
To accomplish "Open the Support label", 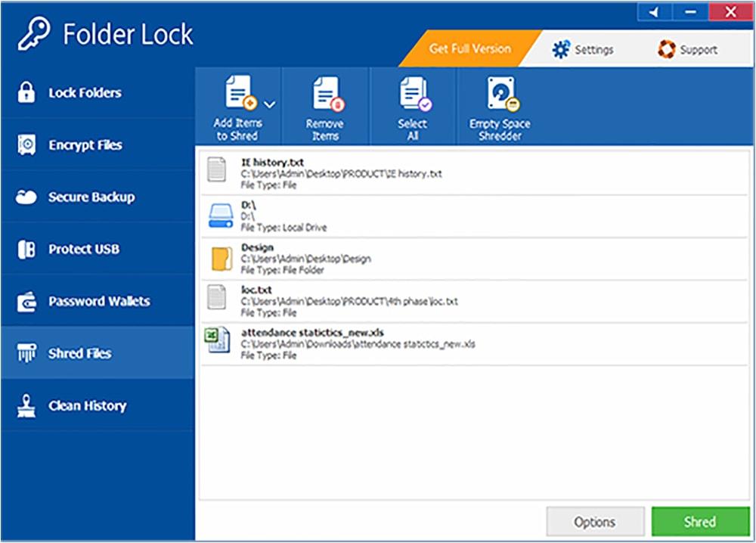I will [x=699, y=50].
